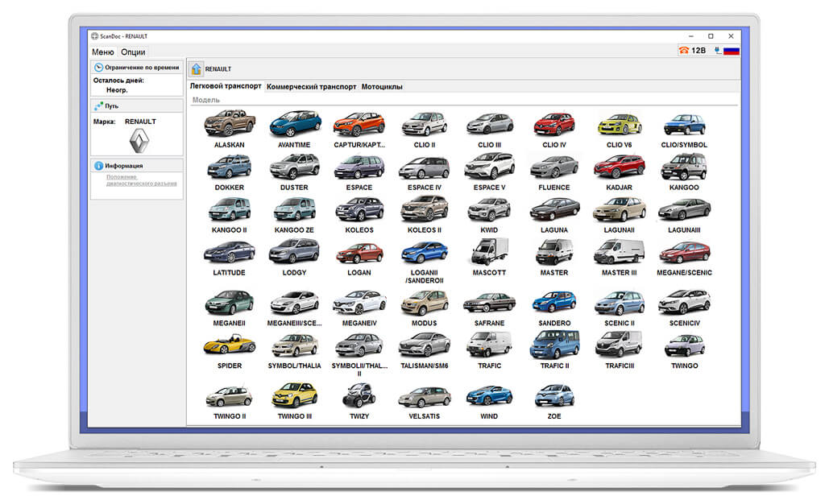Screen dimensions: 825x504
Task: Select the MASTER van
Action: click(x=554, y=252)
